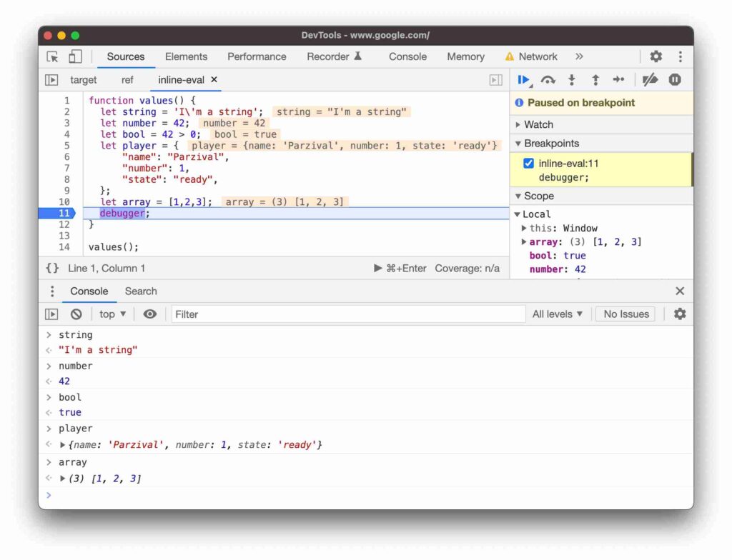Click 'bool: true' in Scope
The width and height of the screenshot is (732, 560).
pyautogui.click(x=558, y=255)
